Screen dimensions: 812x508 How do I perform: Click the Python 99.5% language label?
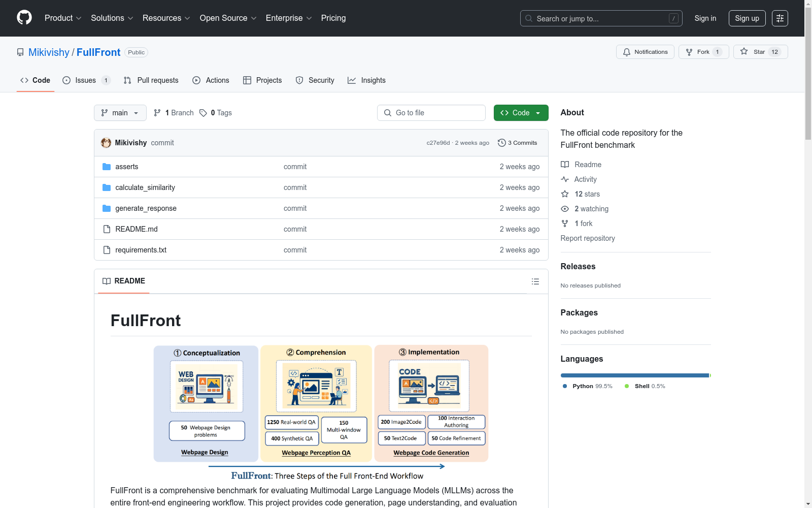[592, 386]
